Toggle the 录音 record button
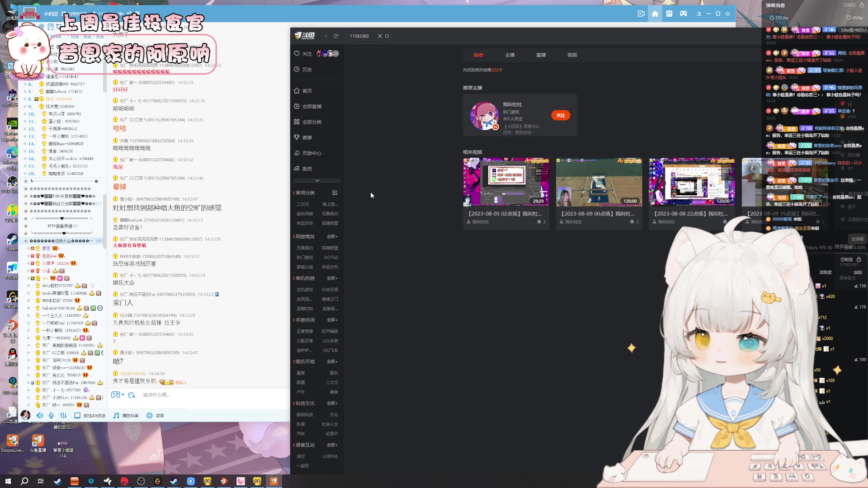The height and width of the screenshot is (488, 868). pyautogui.click(x=150, y=416)
